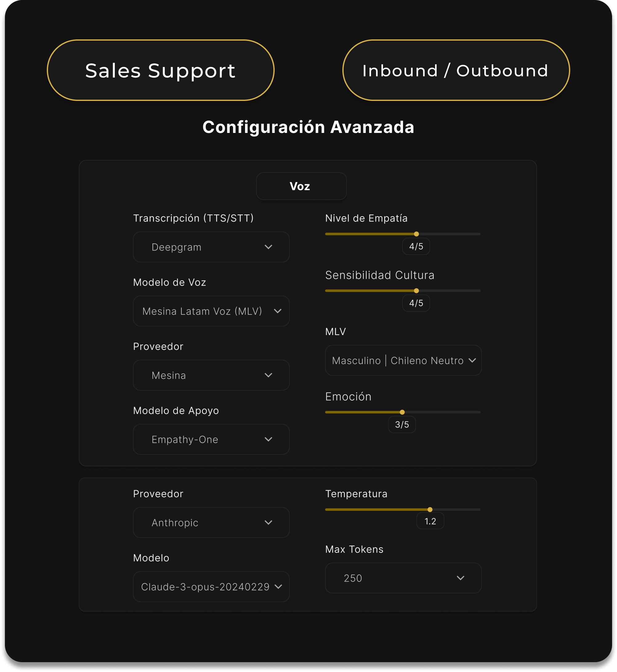The height and width of the screenshot is (672, 617).
Task: Click the Temperatura slider handle
Action: [430, 510]
